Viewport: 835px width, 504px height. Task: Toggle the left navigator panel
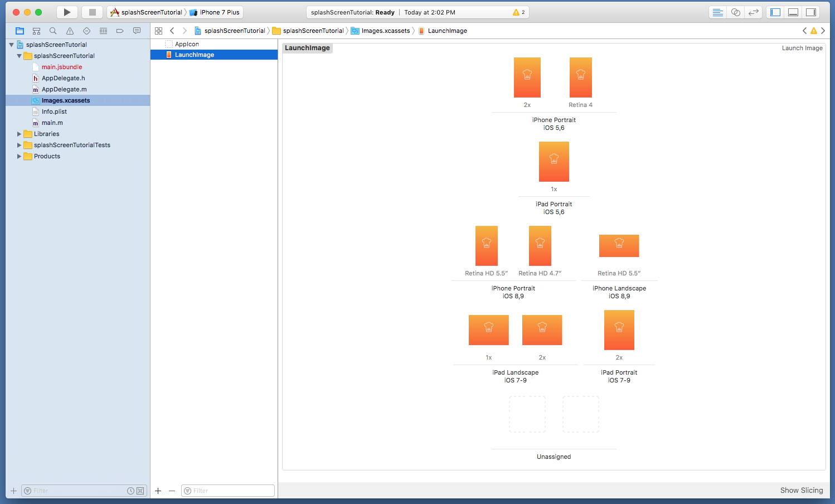tap(775, 12)
